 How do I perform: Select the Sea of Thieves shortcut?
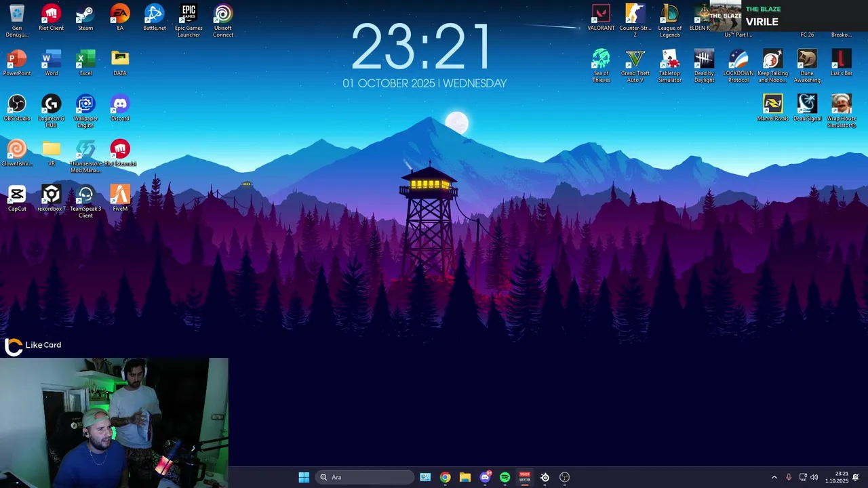601,66
